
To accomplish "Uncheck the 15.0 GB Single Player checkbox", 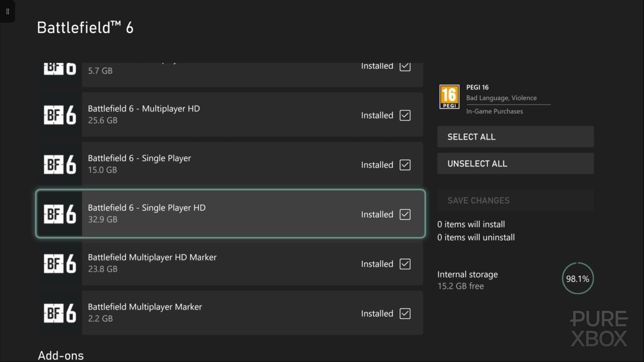I will tap(405, 165).
